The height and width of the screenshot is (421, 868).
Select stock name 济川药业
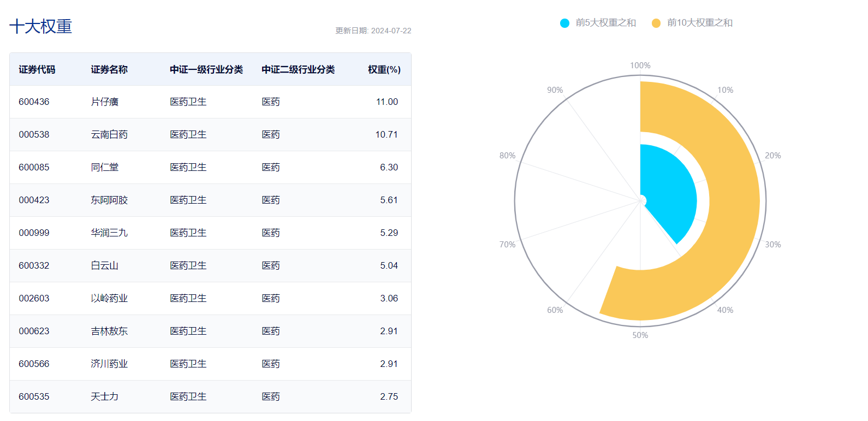(x=109, y=364)
